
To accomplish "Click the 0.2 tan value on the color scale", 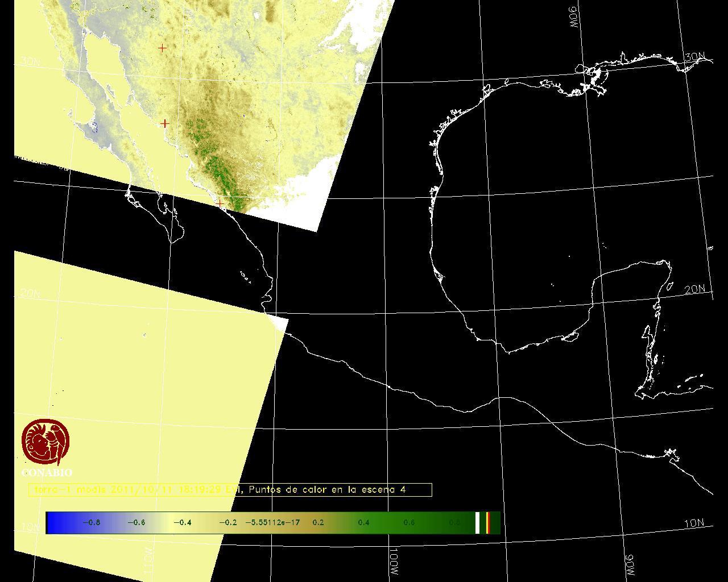I will [x=318, y=523].
